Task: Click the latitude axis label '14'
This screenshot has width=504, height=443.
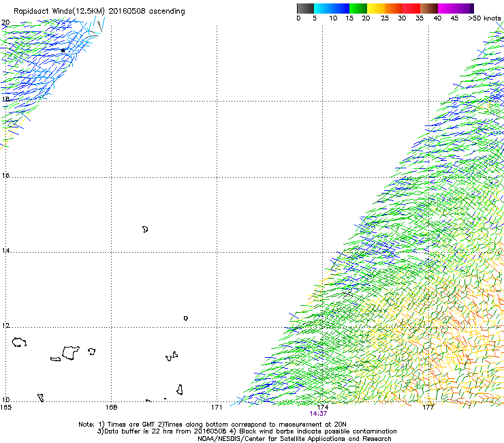Action: [5, 250]
